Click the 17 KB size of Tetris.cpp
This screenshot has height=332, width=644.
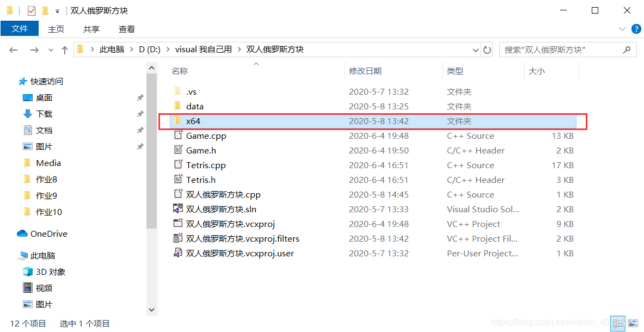coord(563,165)
